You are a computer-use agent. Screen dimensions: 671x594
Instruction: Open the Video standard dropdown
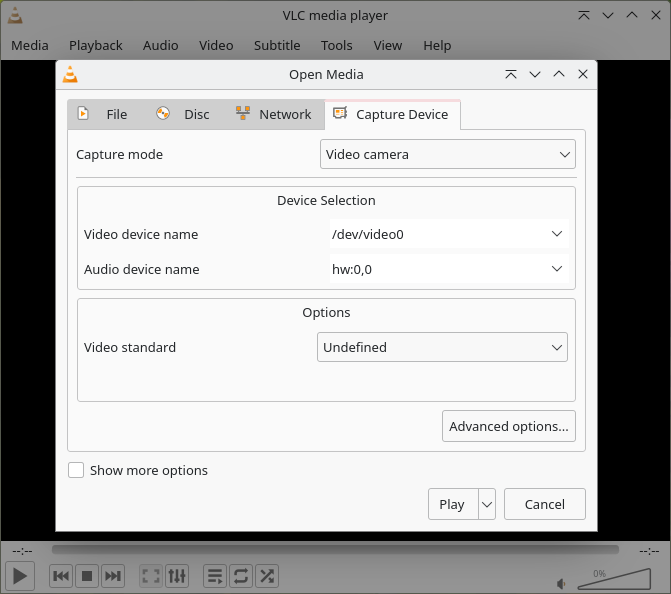point(442,347)
